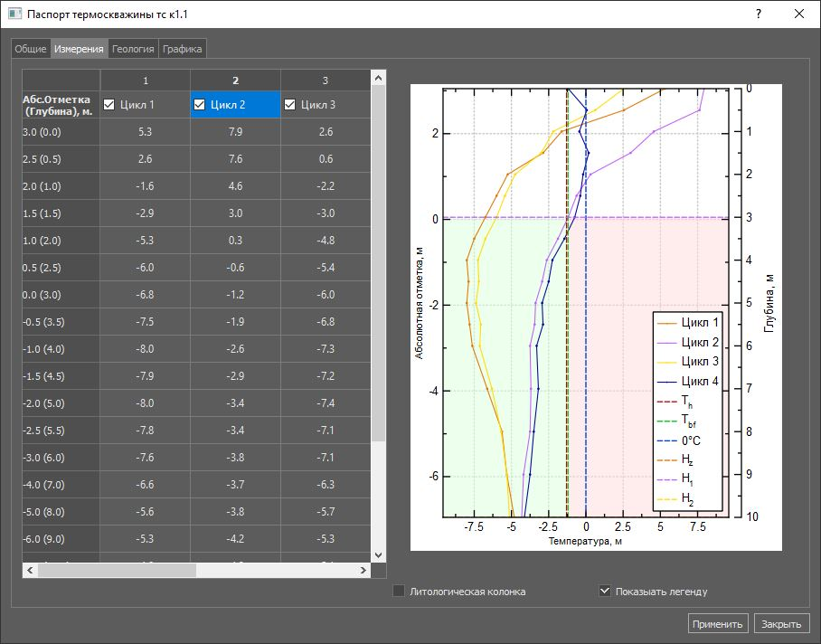Click the horizontal table scrollbar handle

point(117,571)
